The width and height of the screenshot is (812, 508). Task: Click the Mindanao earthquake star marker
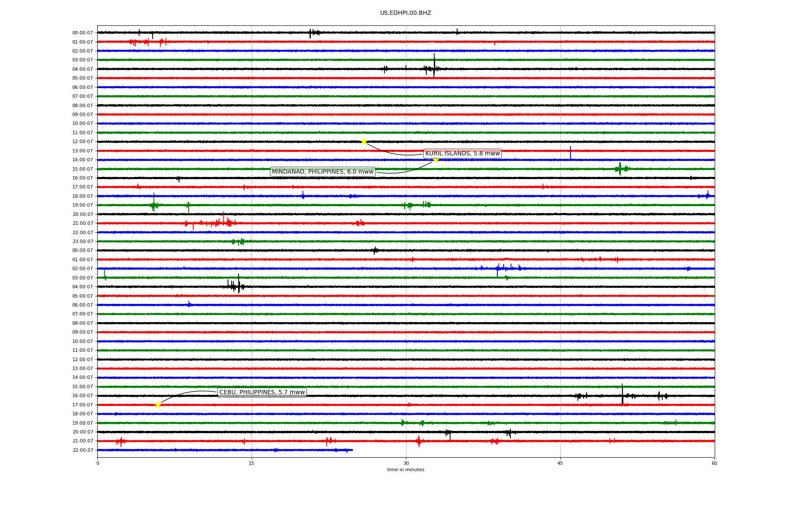pos(436,160)
